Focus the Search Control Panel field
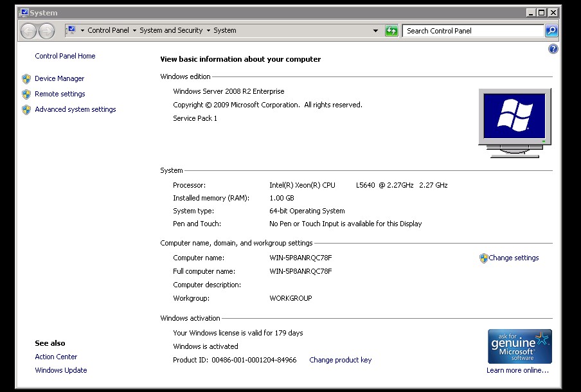Image resolution: width=581 pixels, height=392 pixels. coord(473,31)
